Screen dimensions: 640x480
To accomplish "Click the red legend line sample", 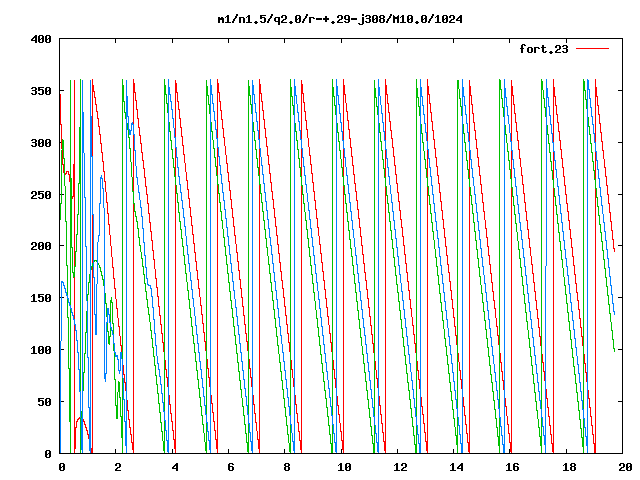I will 592,49.
